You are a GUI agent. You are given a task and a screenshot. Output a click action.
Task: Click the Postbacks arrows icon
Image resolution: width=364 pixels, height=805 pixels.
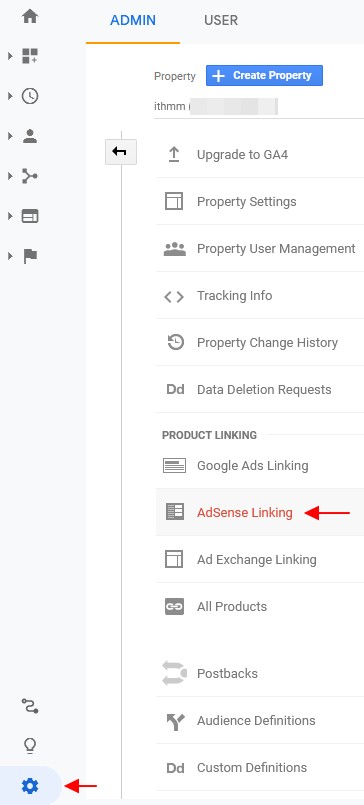pos(174,673)
